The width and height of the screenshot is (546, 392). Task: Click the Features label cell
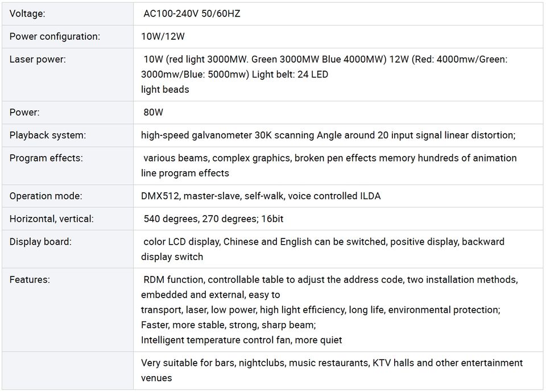coord(68,310)
